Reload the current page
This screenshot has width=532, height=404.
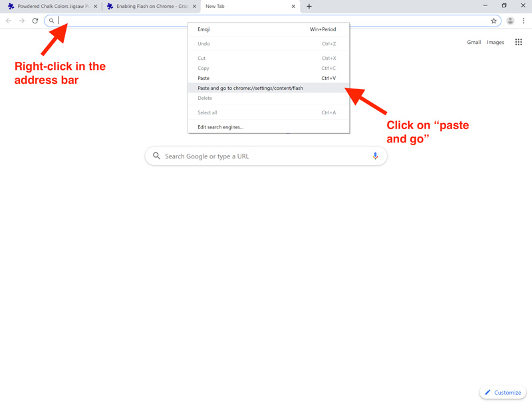(35, 21)
